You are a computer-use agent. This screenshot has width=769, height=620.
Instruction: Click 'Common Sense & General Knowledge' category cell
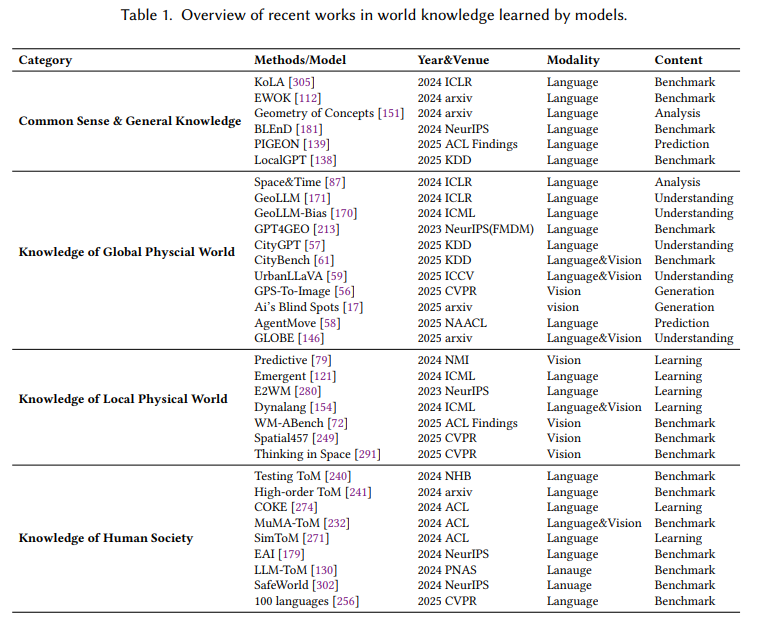(x=130, y=121)
